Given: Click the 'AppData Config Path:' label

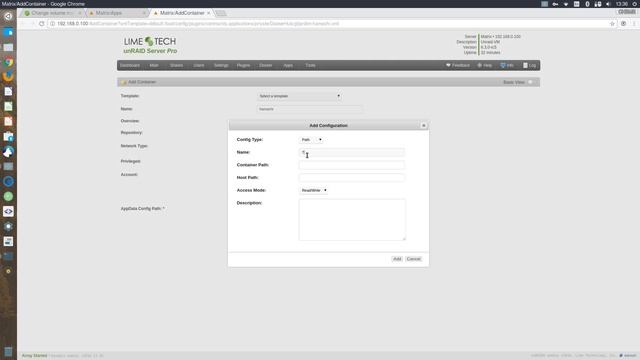Looking at the screenshot, I should point(142,209).
